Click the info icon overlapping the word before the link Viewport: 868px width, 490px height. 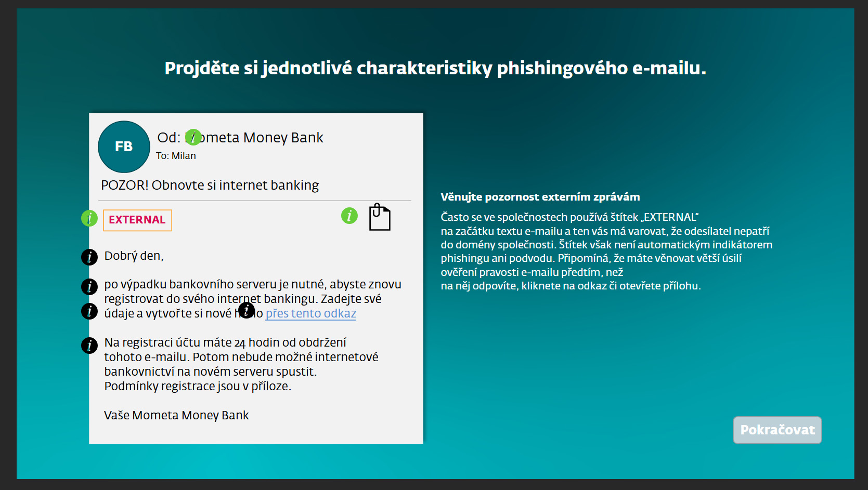(x=247, y=310)
